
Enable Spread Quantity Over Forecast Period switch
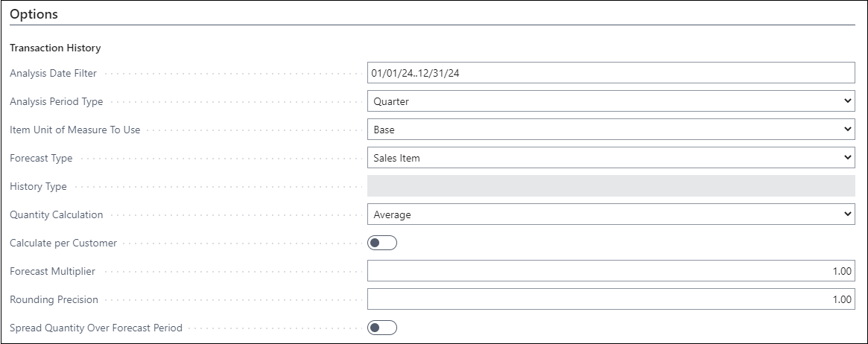[382, 328]
